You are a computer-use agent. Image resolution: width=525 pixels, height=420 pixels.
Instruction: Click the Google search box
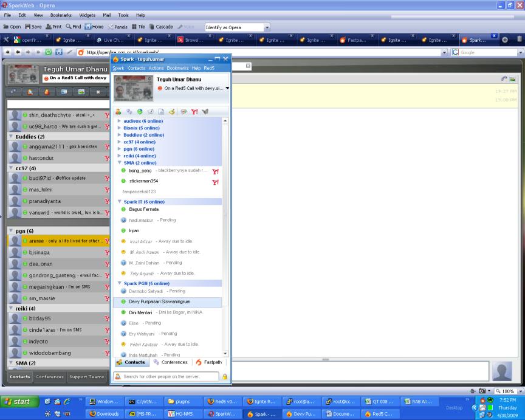(488, 53)
